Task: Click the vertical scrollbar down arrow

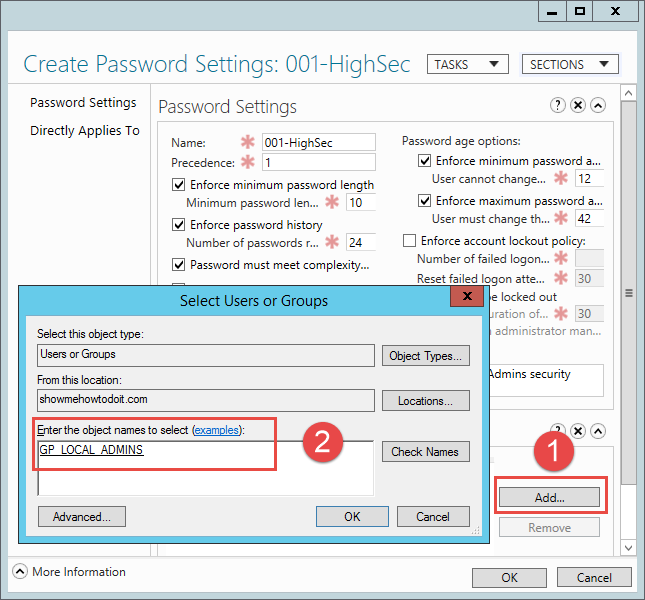Action: (628, 548)
